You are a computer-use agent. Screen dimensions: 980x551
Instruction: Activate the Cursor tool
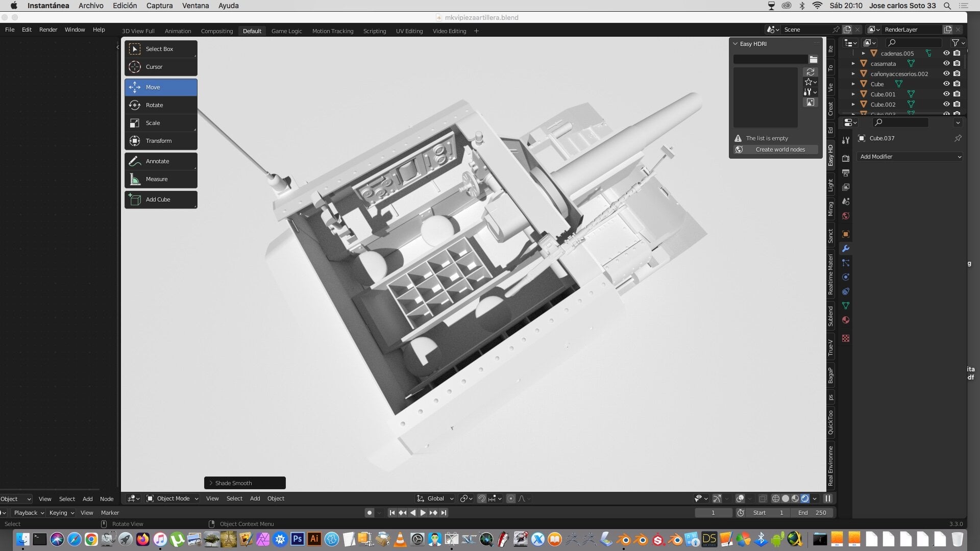click(161, 67)
